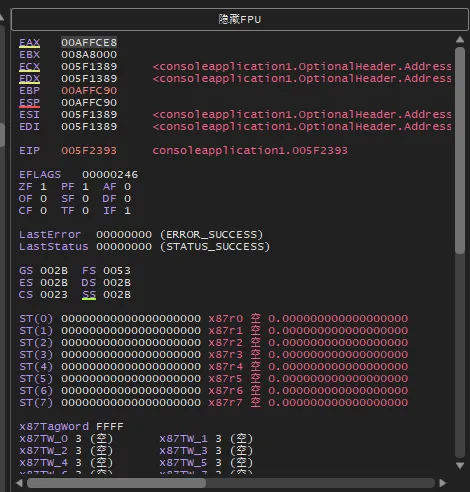Toggle the ZF flag value

pyautogui.click(x=44, y=187)
